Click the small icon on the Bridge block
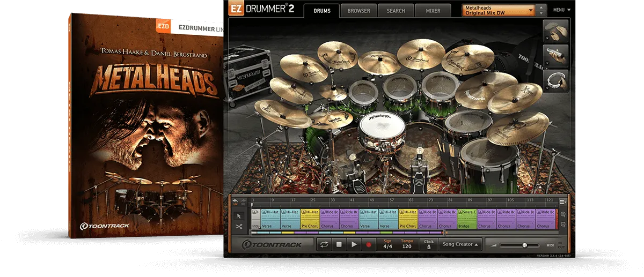Image resolution: width=644 pixels, height=277 pixels. [462, 212]
